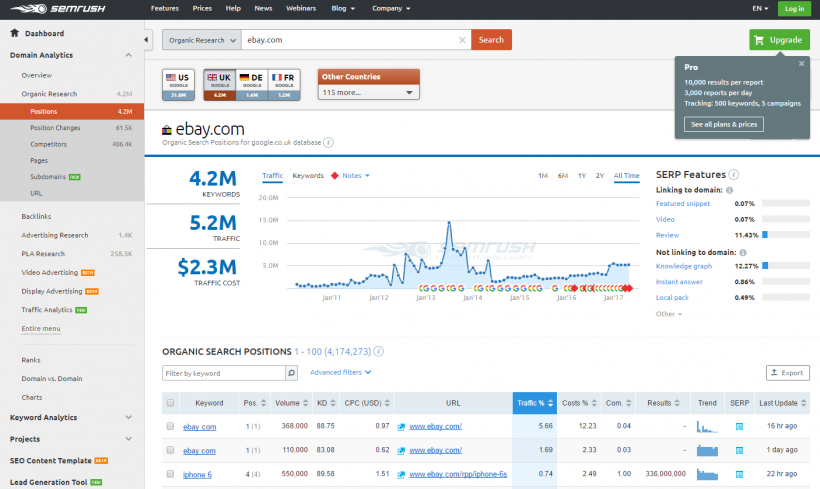Tick the select-all checkbox in table header
Screen dimensions: 820x489
coord(170,403)
